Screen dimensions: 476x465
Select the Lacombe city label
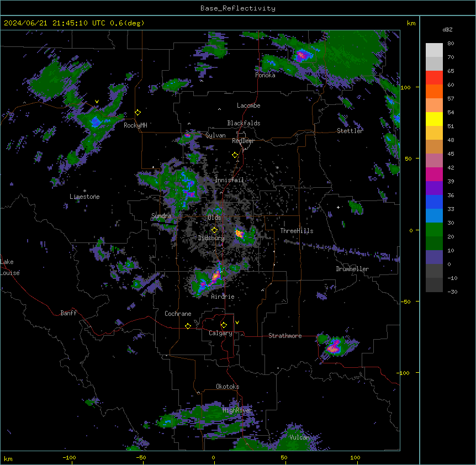click(x=248, y=105)
